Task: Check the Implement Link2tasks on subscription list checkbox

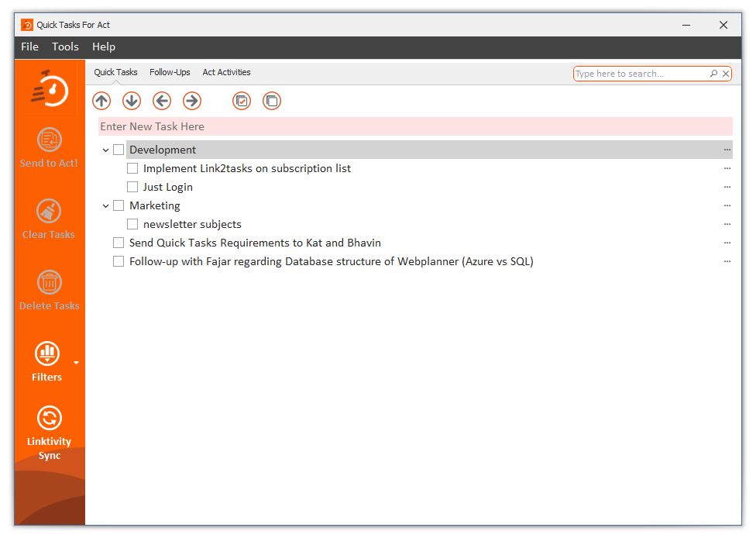Action: tap(132, 168)
